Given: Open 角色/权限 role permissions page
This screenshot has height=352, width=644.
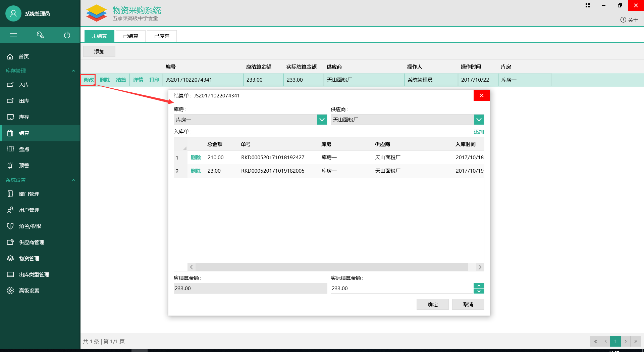Looking at the screenshot, I should [x=30, y=226].
